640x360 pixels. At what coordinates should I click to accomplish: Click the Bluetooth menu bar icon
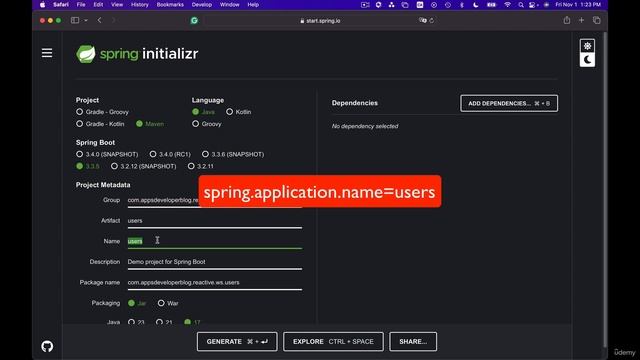point(462,4)
